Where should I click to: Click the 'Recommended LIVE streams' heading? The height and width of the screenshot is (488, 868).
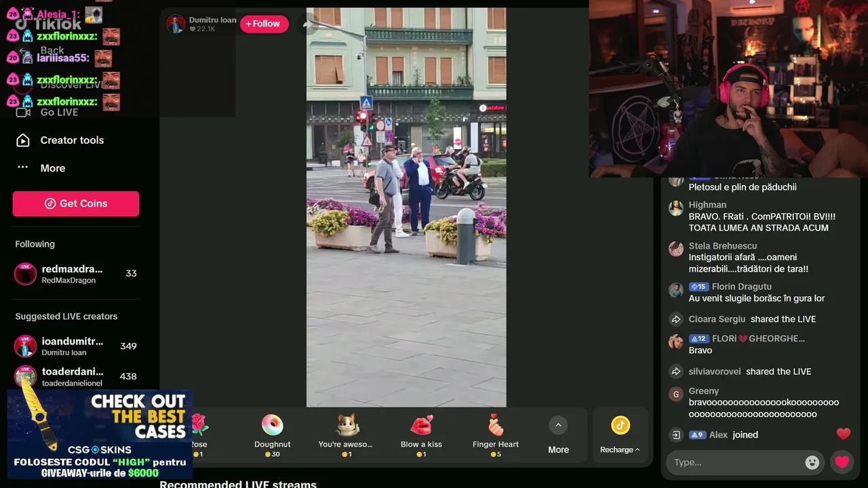coord(238,484)
